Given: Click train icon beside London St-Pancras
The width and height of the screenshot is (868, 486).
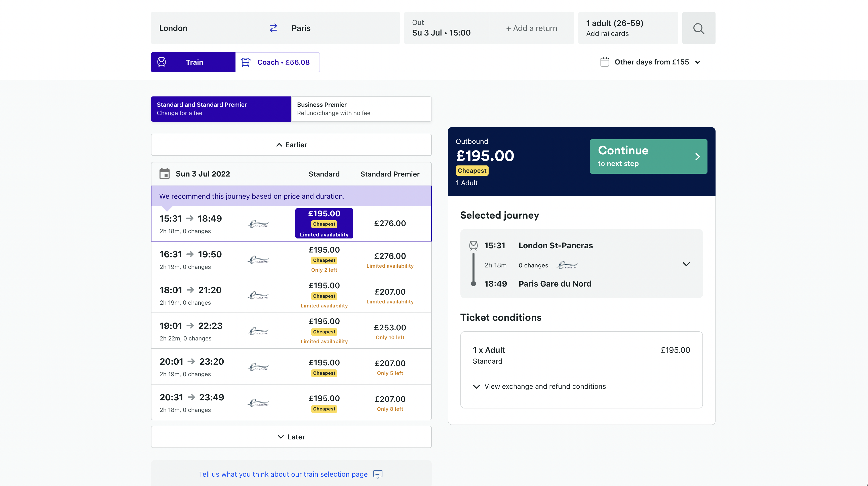Looking at the screenshot, I should click(474, 245).
